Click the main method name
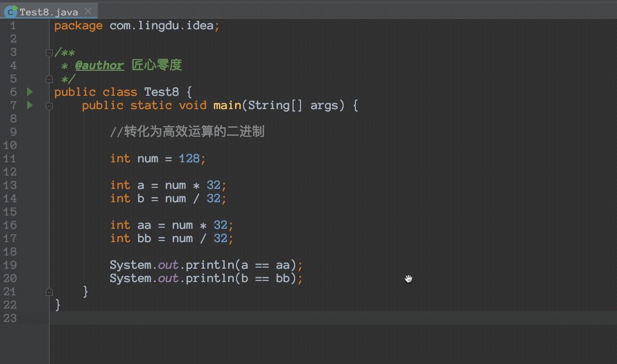 click(228, 105)
